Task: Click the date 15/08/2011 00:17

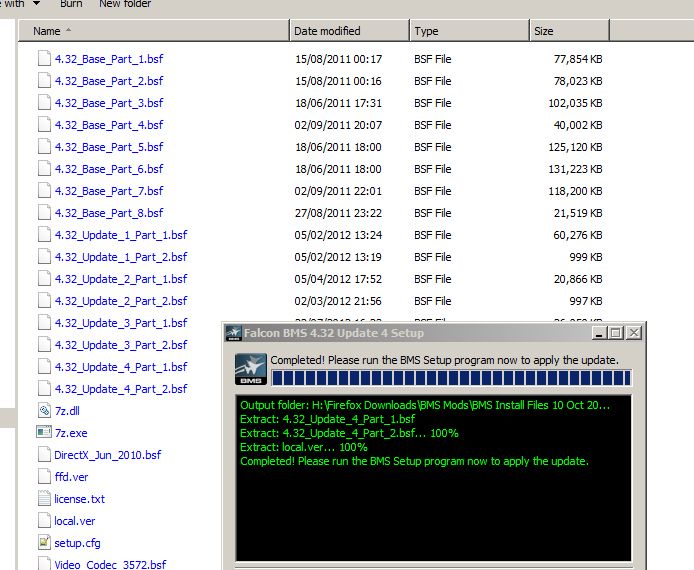Action: (339, 59)
